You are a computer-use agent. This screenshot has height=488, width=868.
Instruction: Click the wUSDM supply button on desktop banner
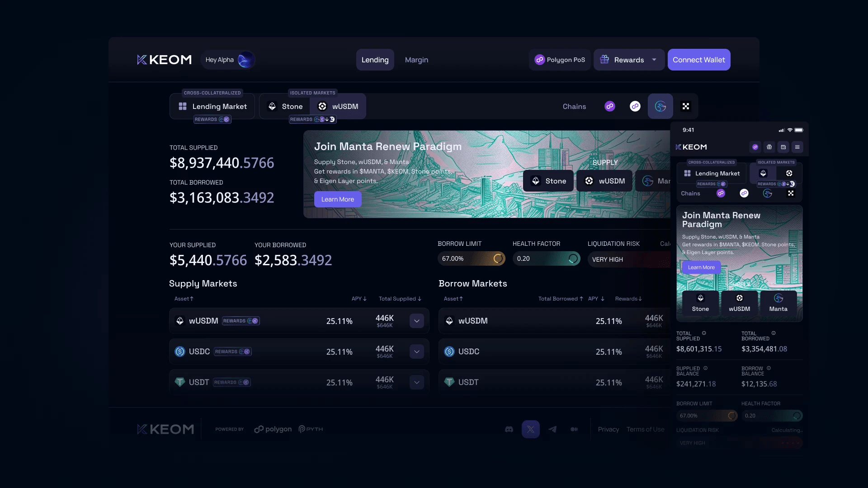[604, 181]
